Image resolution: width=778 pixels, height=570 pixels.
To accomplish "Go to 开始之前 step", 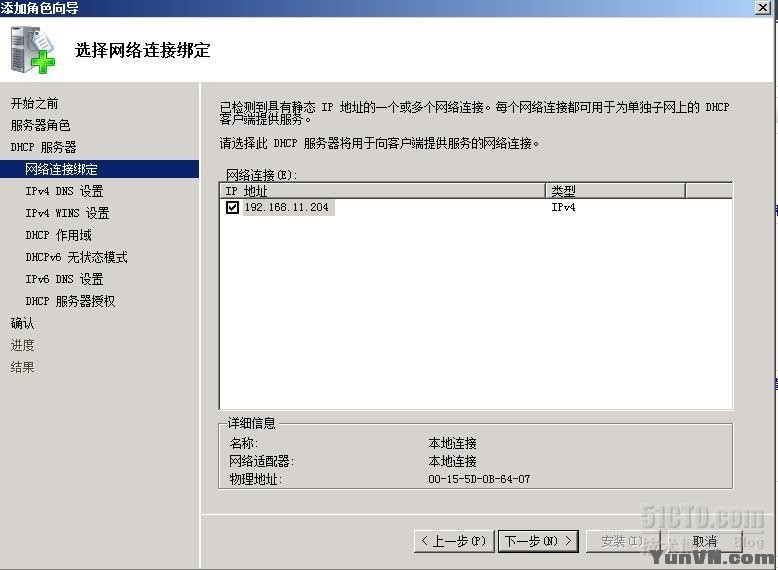I will click(x=34, y=103).
